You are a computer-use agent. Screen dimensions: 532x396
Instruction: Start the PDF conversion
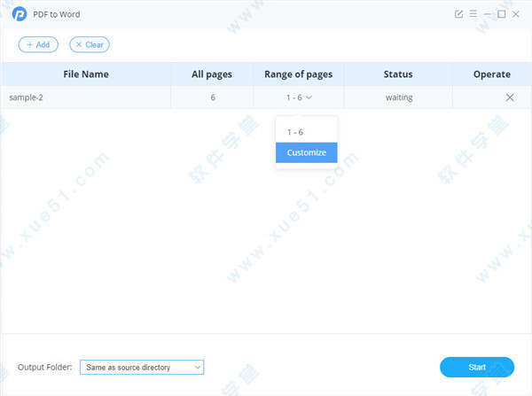tap(477, 367)
